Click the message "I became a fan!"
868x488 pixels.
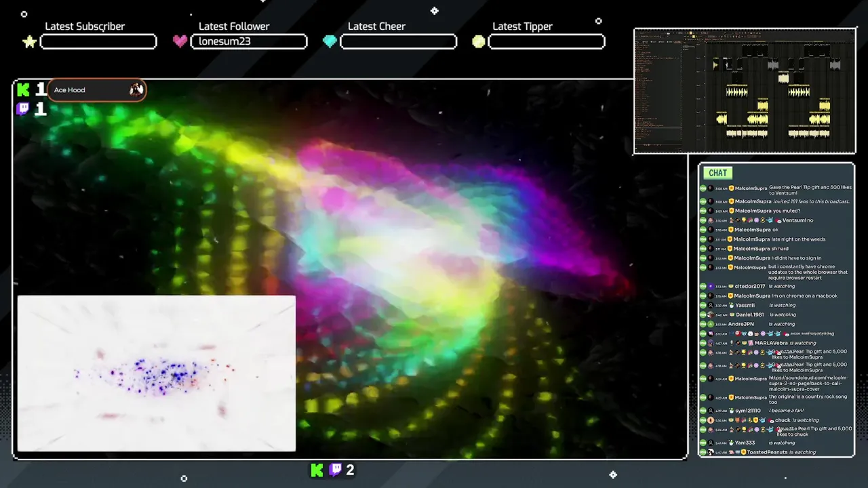(x=786, y=411)
